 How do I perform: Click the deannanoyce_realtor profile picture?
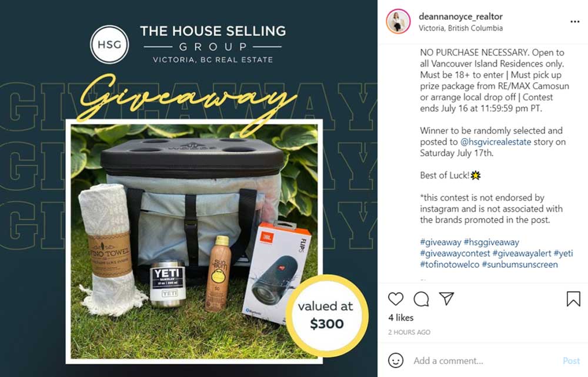click(398, 21)
